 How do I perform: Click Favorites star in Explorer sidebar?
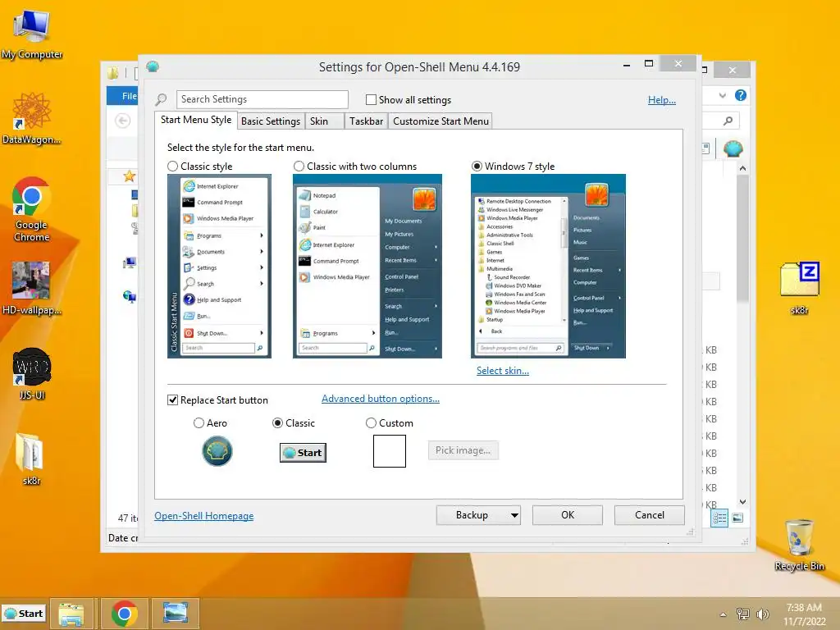pyautogui.click(x=129, y=176)
